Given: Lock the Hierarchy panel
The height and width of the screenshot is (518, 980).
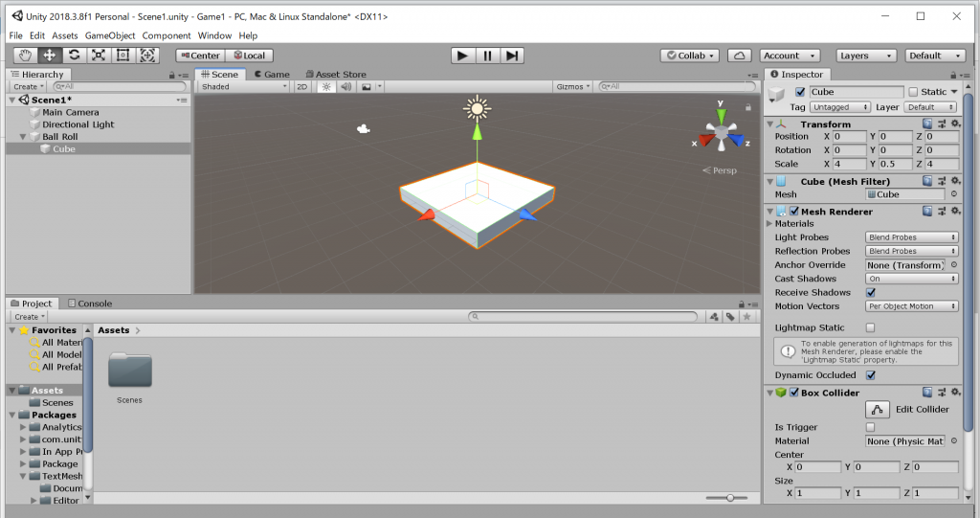Looking at the screenshot, I should (x=171, y=75).
